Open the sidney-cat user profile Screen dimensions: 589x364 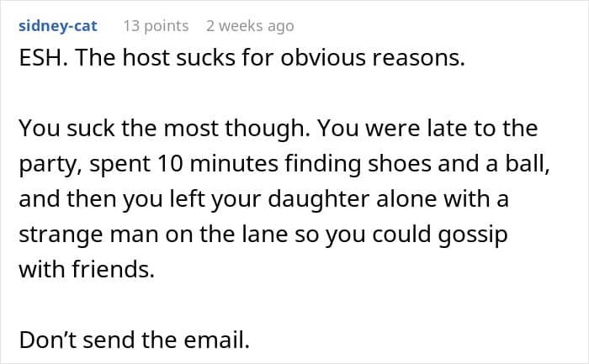(57, 26)
